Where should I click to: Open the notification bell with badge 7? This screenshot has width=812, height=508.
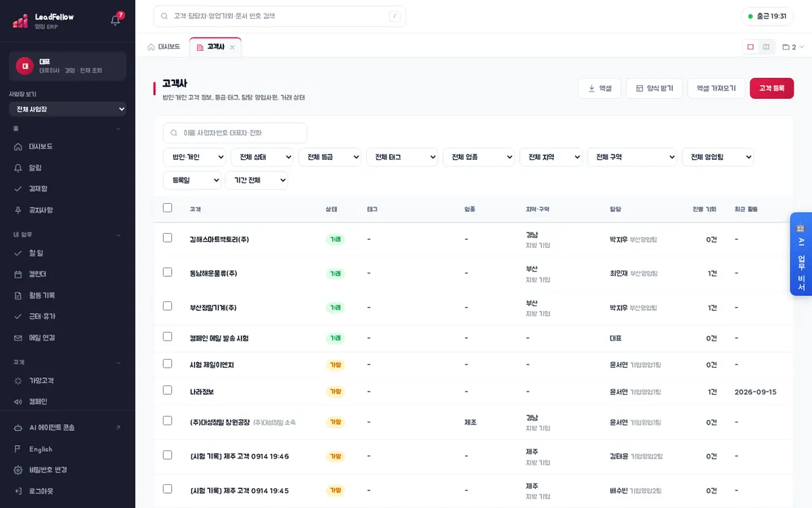(x=116, y=20)
